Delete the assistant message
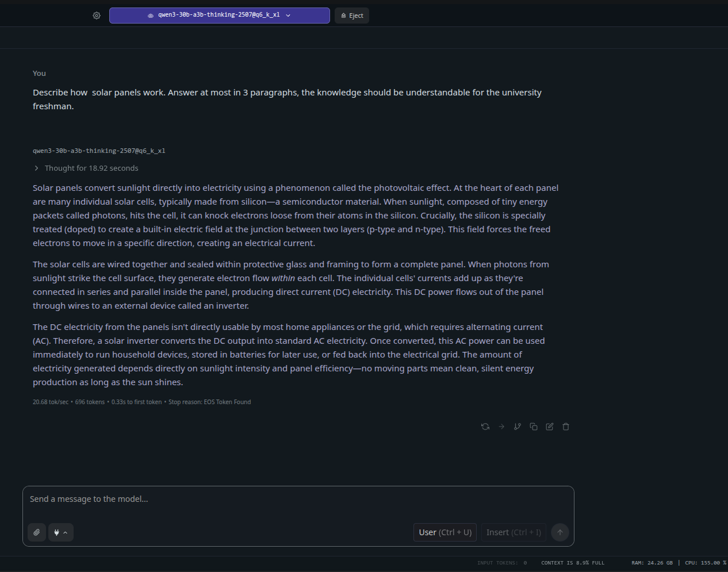 click(566, 427)
